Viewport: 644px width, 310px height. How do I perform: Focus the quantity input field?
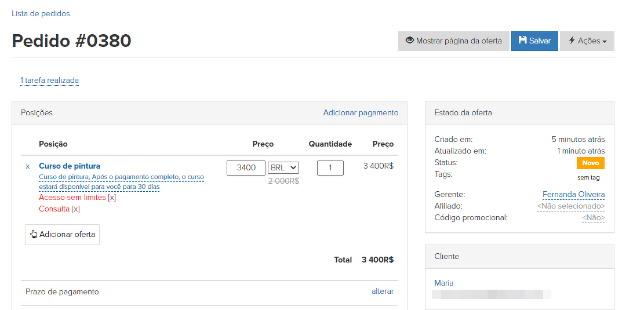click(330, 168)
